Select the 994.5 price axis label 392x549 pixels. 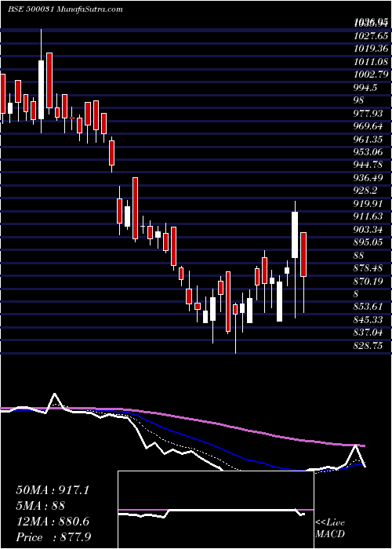tap(365, 88)
